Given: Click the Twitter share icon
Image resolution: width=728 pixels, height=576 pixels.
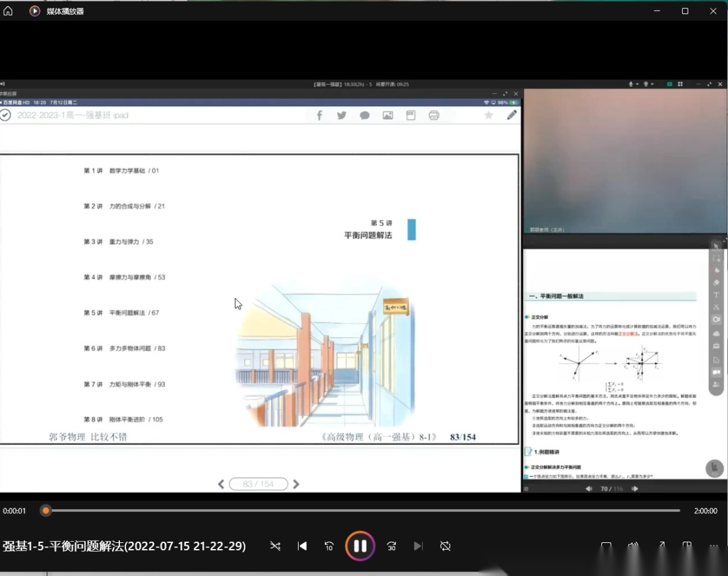Looking at the screenshot, I should pos(342,115).
